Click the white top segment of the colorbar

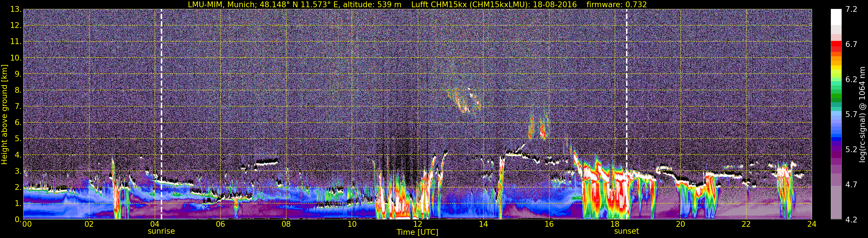point(836,17)
